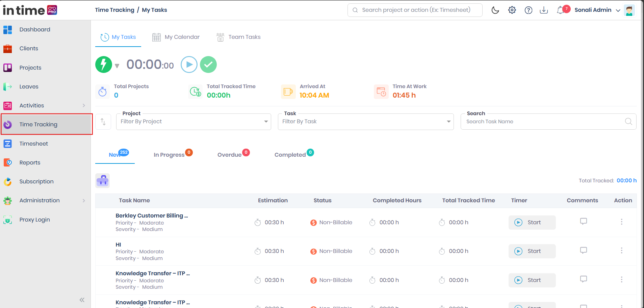
Task: Open action menu for Berkley Customer Billing
Action: click(x=621, y=222)
